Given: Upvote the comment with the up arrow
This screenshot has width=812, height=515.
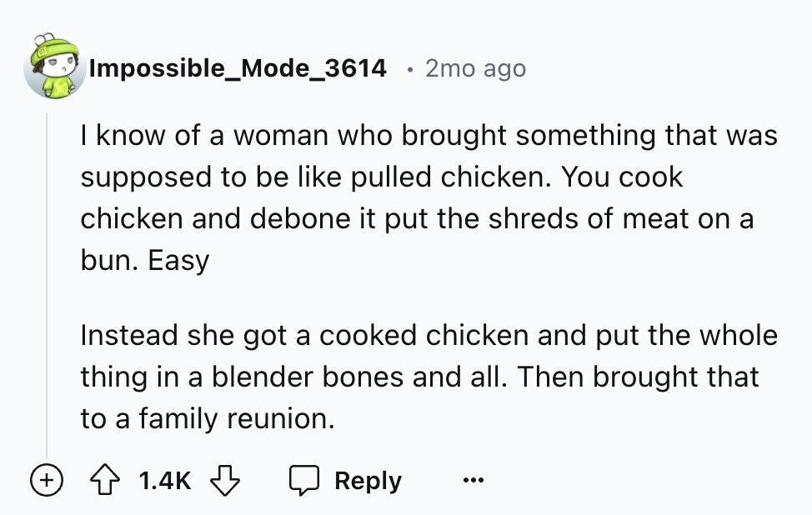Looking at the screenshot, I should click(x=104, y=480).
